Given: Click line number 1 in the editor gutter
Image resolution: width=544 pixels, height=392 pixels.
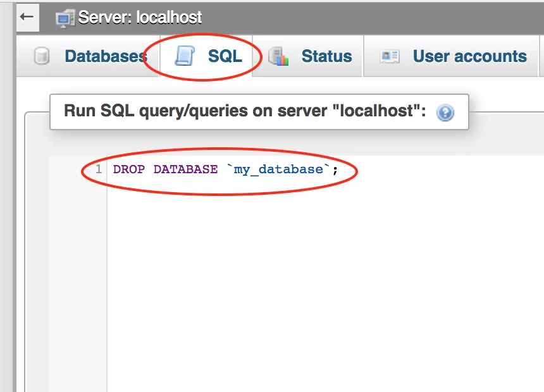Looking at the screenshot, I should point(98,169).
